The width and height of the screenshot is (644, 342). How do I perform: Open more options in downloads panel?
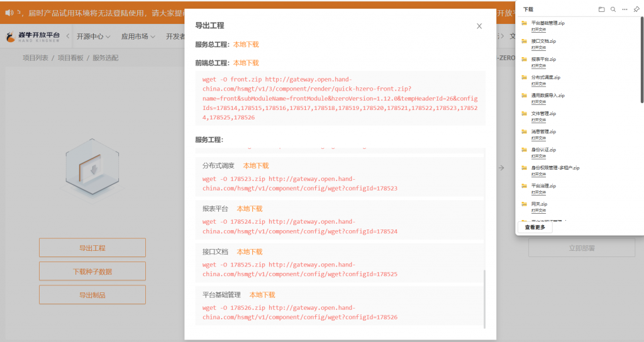click(625, 9)
